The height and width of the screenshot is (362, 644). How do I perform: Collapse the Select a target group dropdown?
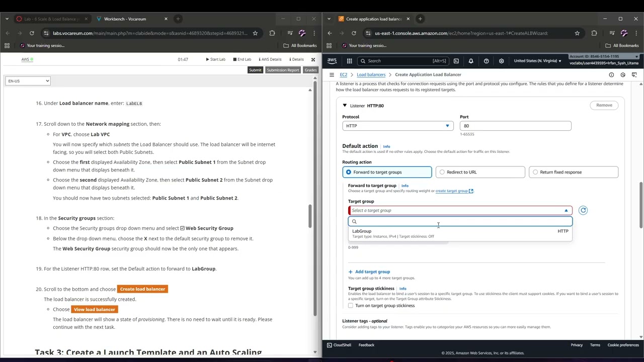pyautogui.click(x=460, y=210)
